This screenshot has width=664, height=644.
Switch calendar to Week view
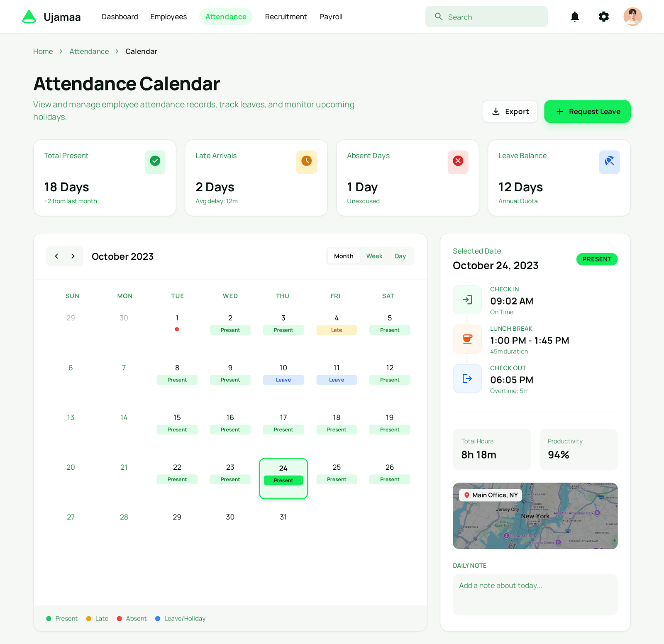pos(374,256)
